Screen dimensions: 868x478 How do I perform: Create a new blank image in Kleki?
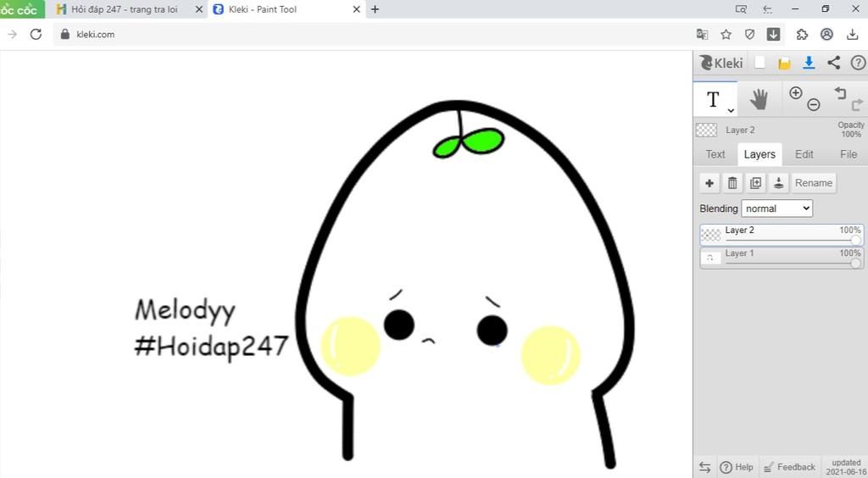click(759, 63)
